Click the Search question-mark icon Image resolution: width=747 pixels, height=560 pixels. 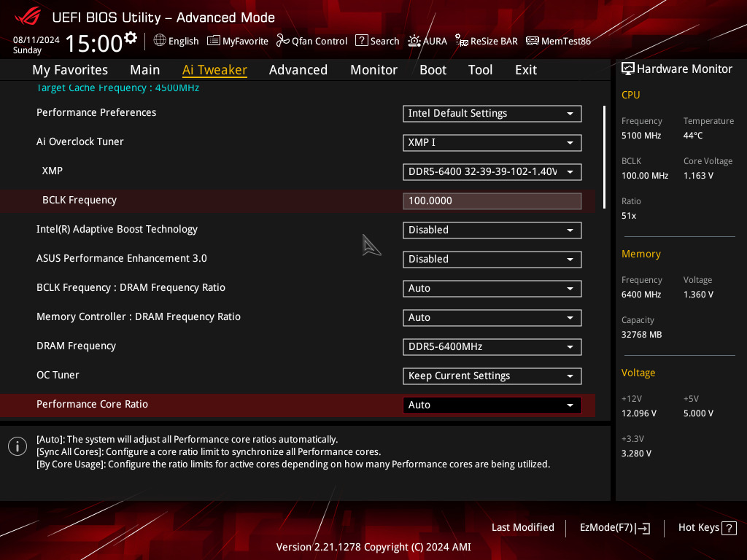(362, 41)
